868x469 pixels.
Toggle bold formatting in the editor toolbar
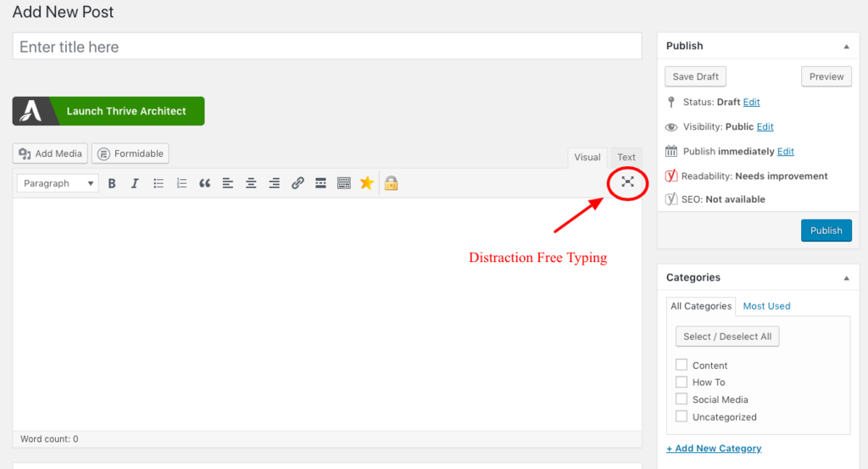coord(112,183)
